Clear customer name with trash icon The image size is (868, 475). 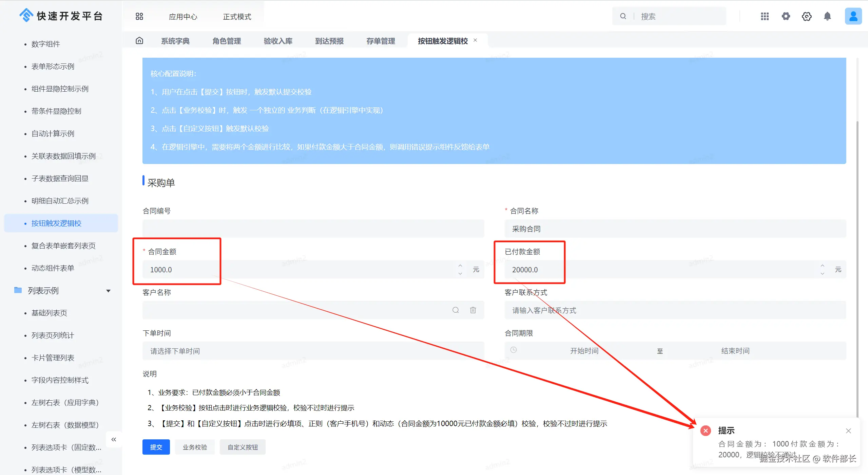[x=473, y=310]
